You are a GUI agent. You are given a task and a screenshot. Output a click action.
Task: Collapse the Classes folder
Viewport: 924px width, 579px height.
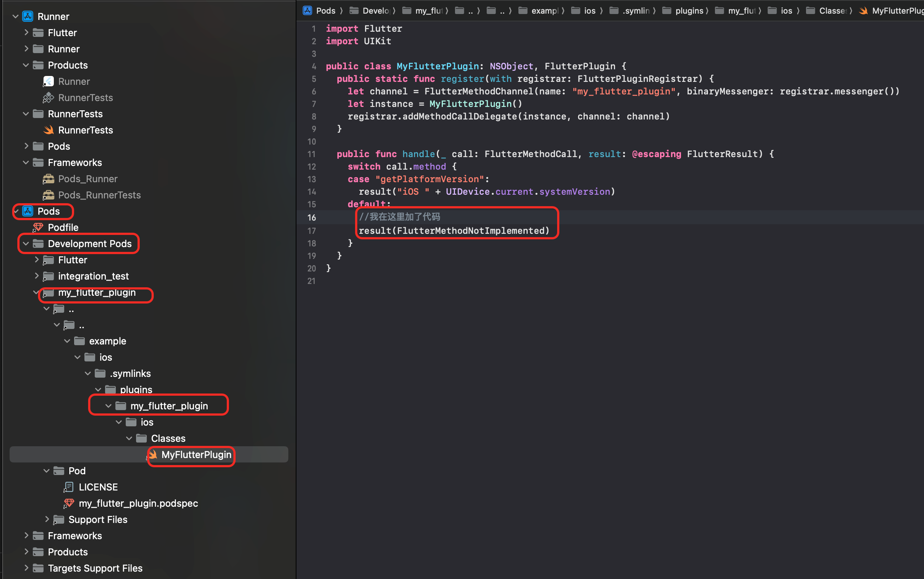(x=129, y=438)
